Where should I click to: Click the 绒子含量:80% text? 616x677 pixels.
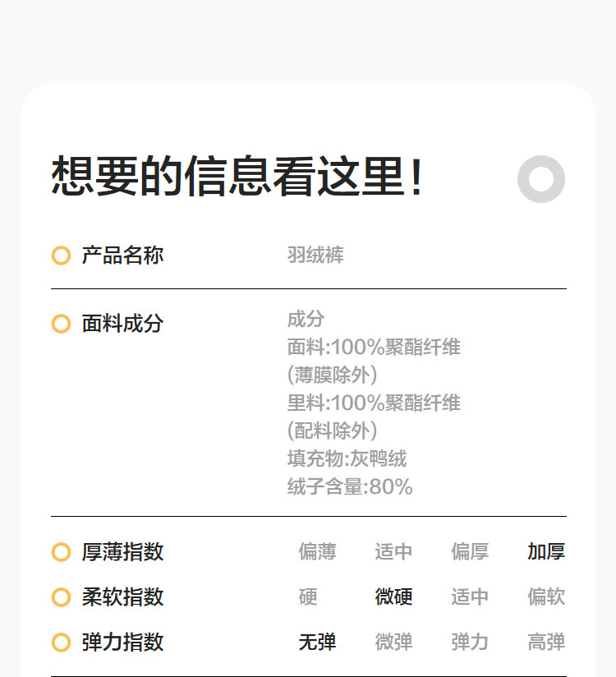[x=350, y=487]
